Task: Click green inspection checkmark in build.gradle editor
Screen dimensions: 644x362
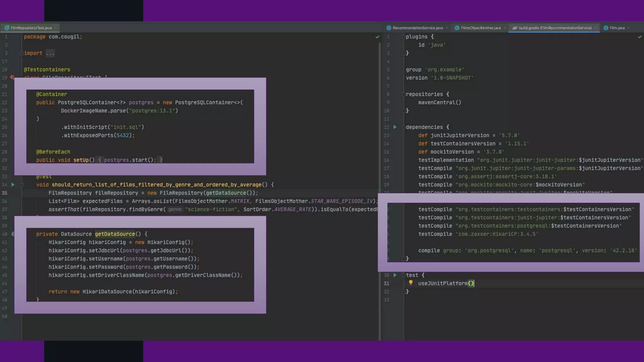Action: 640,37
